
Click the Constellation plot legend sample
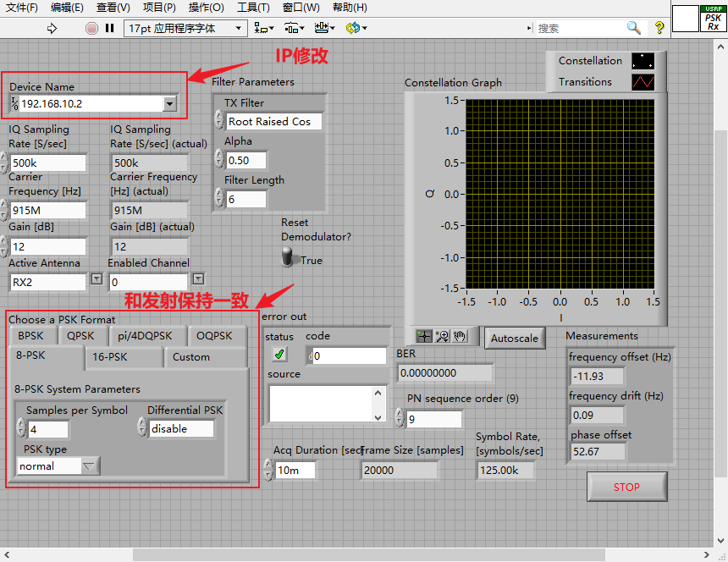(643, 61)
